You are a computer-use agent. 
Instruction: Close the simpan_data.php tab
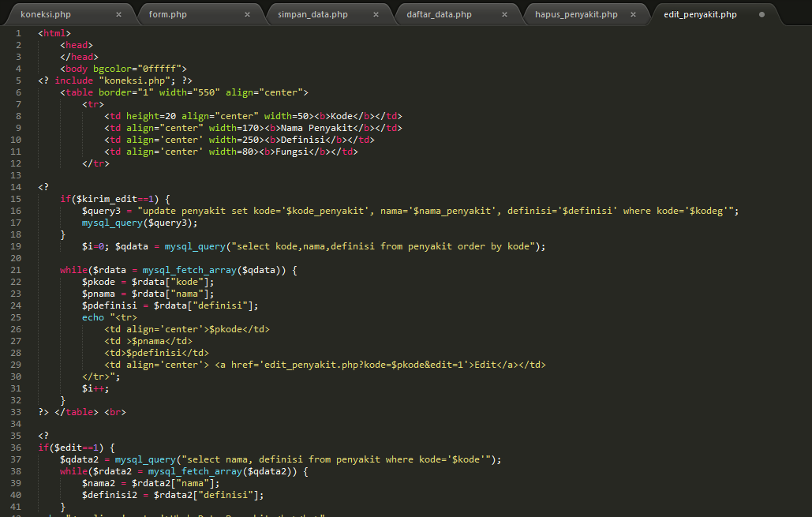click(376, 13)
